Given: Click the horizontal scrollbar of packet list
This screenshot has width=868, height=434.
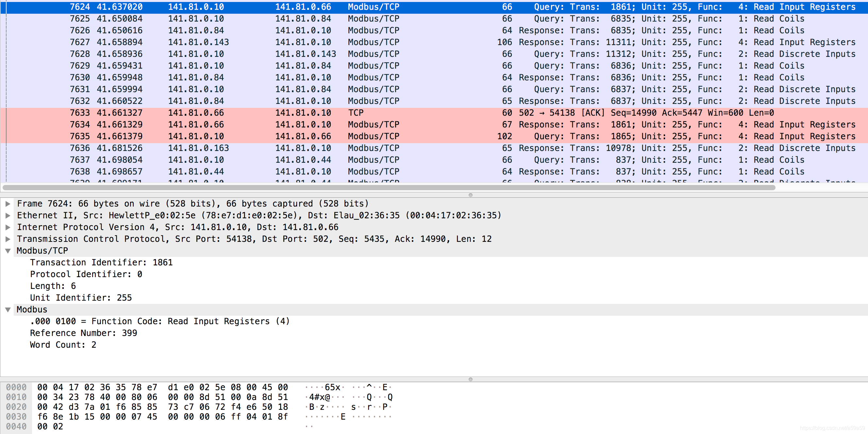Looking at the screenshot, I should 388,187.
